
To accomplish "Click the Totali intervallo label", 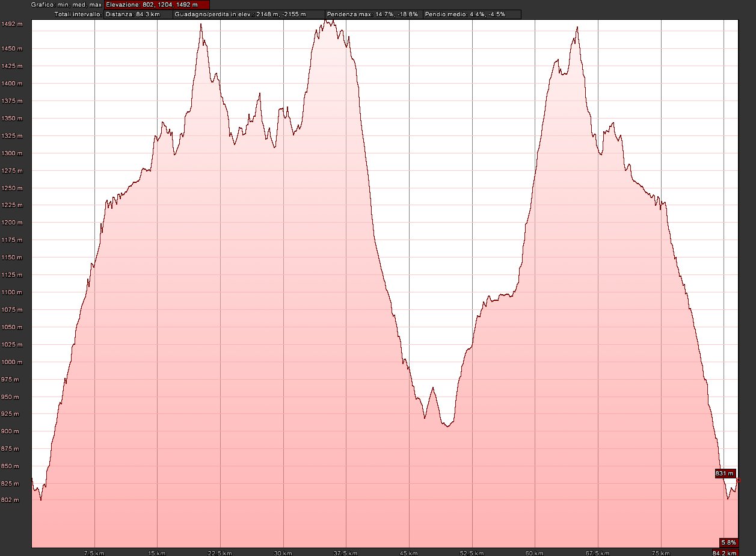I will click(x=78, y=14).
